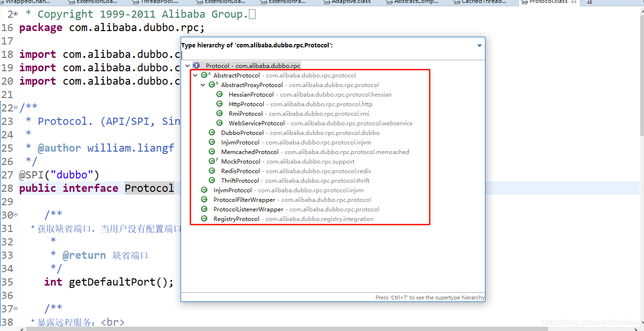Click the WebServiceProtocol class icon
Viewport: 644px width, 331px height.
[x=219, y=123]
